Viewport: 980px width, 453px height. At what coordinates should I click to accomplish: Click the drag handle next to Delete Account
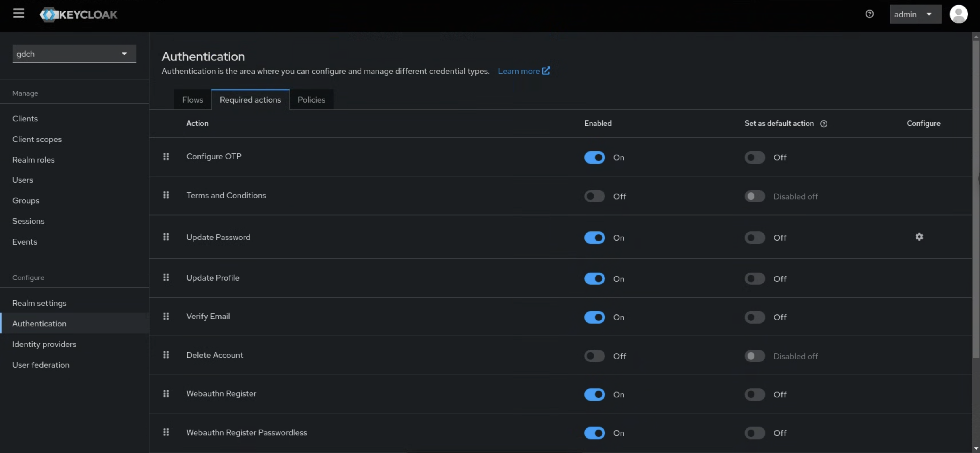point(166,354)
